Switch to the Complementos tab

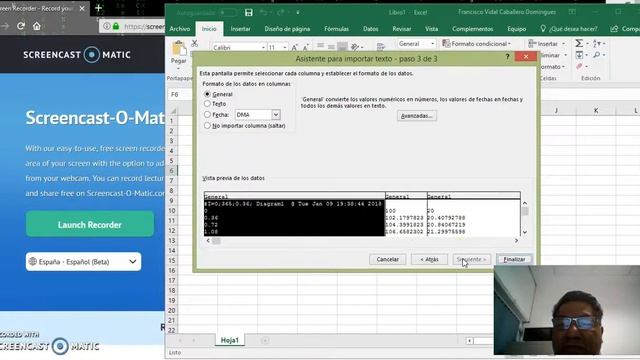click(473, 29)
